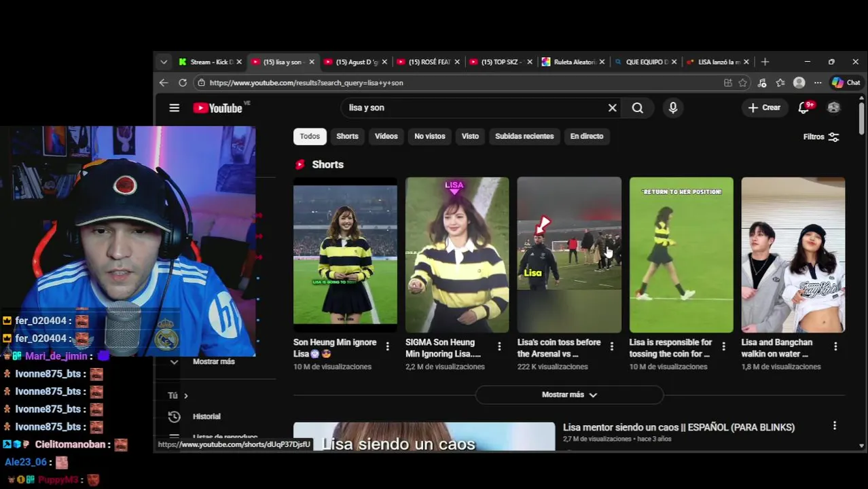
Task: Select the Subidas recientes filter chip
Action: pyautogui.click(x=524, y=137)
